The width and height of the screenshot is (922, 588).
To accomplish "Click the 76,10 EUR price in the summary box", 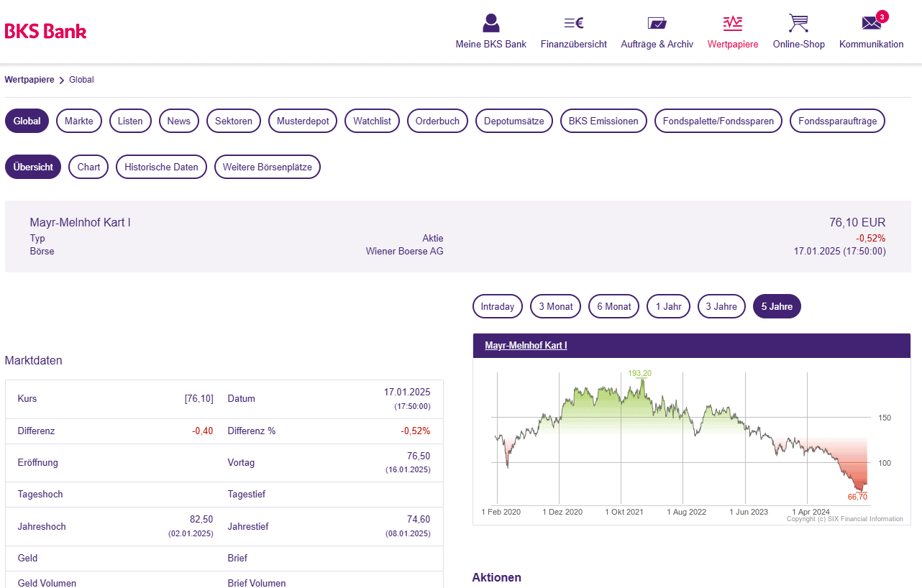I will click(x=857, y=223).
